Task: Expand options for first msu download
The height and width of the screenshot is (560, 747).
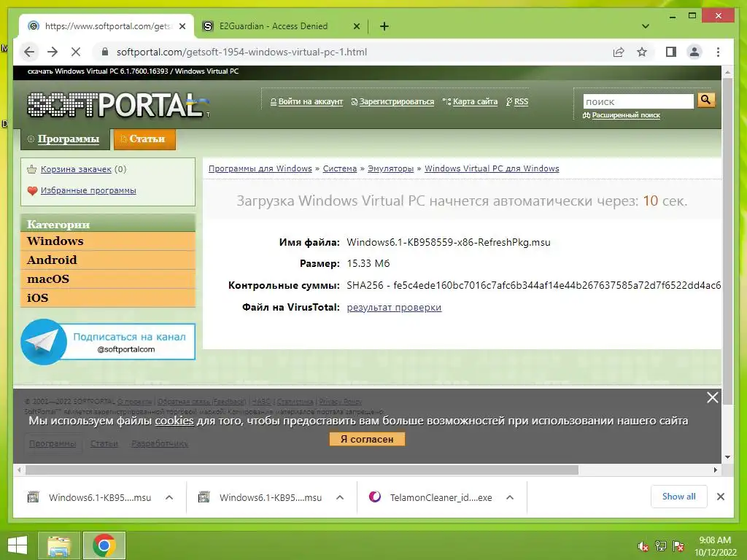Action: pyautogui.click(x=169, y=497)
